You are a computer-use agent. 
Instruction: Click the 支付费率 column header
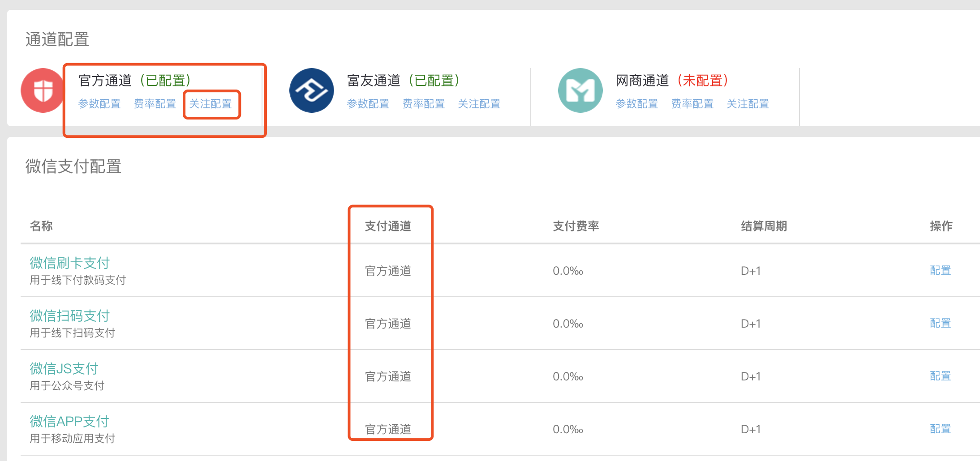tap(576, 226)
